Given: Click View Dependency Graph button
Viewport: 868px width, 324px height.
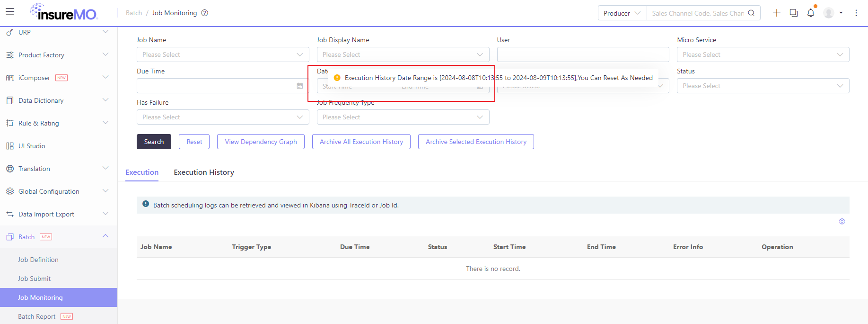Looking at the screenshot, I should 261,142.
